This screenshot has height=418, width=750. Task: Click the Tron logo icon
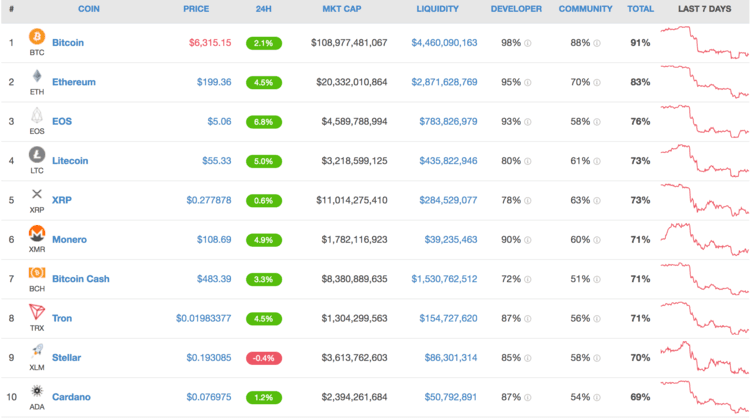coord(37,312)
